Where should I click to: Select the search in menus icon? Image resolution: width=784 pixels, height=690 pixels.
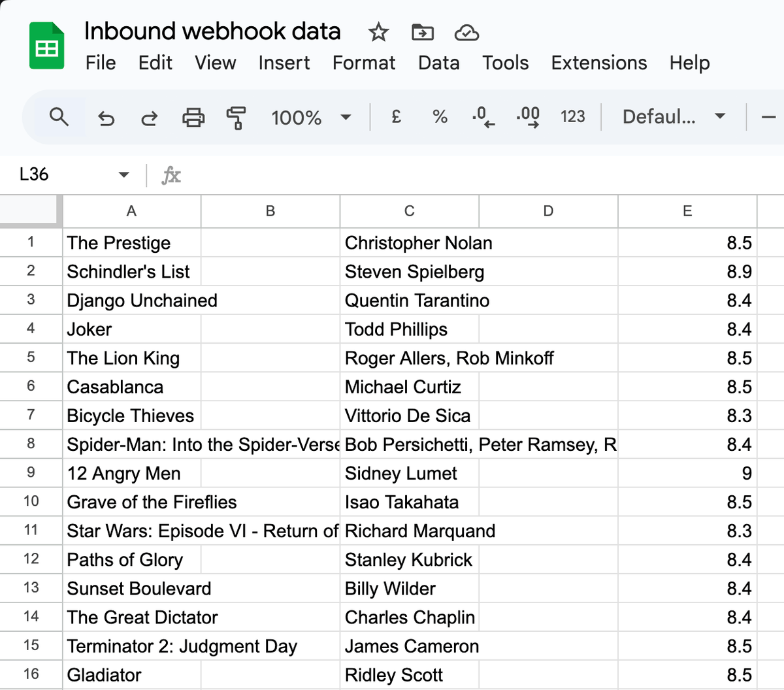[59, 117]
